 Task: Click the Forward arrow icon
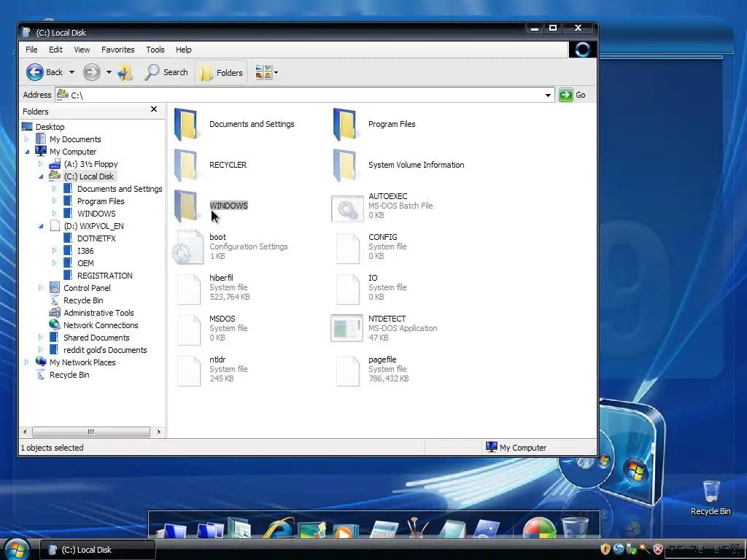(91, 72)
